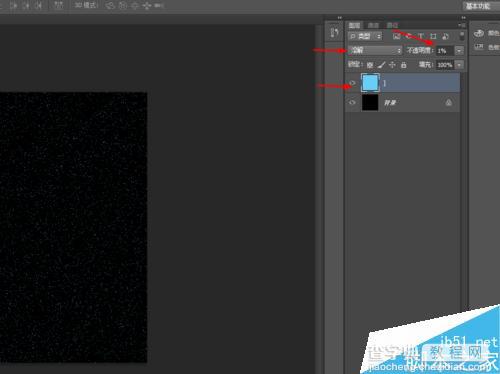Switch to the 图层 layers tab
The height and width of the screenshot is (374, 500).
(x=354, y=25)
